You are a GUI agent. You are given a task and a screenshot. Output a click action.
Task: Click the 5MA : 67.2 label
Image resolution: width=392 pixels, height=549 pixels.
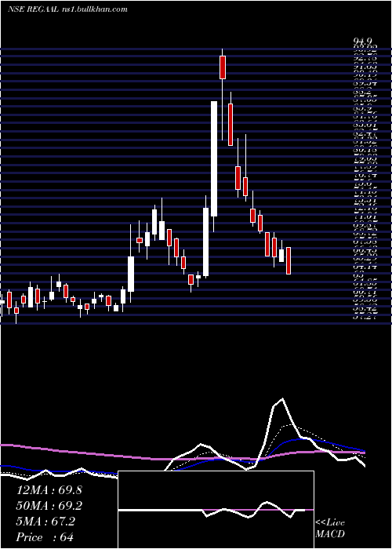(x=45, y=522)
